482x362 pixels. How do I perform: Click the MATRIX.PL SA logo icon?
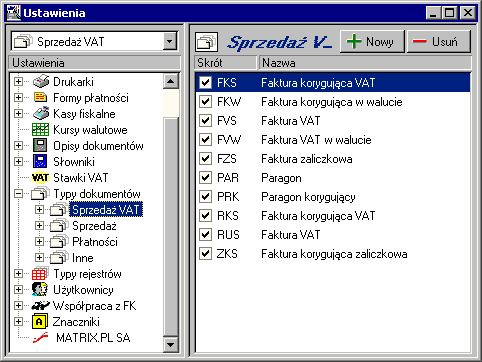pyautogui.click(x=41, y=338)
